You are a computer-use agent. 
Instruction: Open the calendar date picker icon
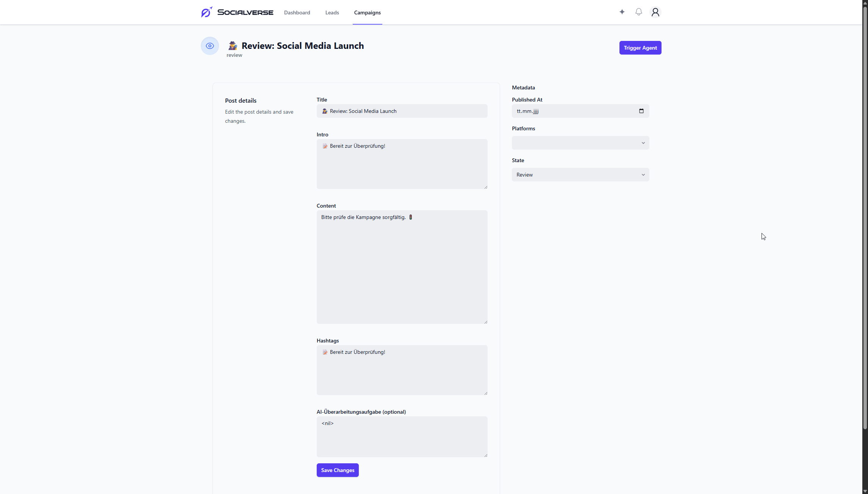pyautogui.click(x=641, y=111)
